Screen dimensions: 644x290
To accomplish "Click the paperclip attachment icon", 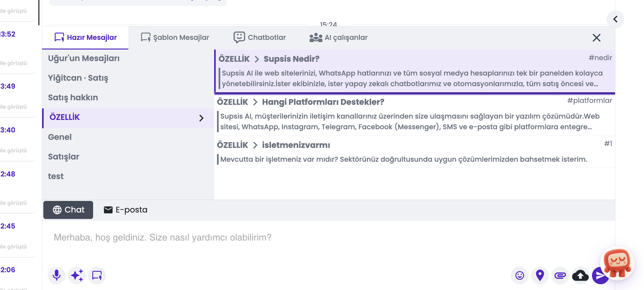I will [560, 276].
